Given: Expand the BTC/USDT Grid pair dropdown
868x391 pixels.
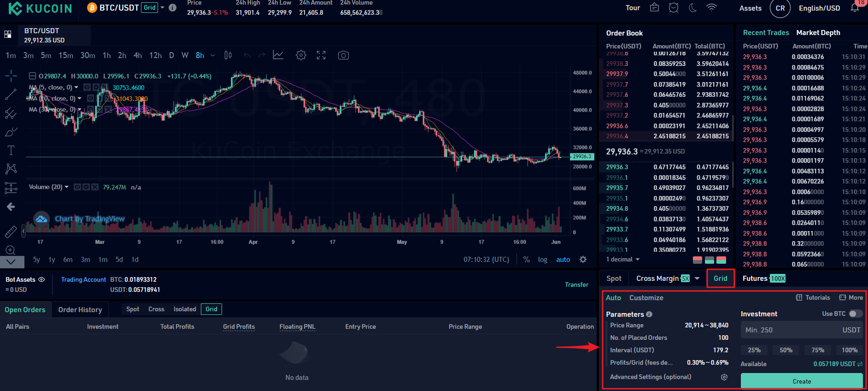Looking at the screenshot, I should point(162,7).
